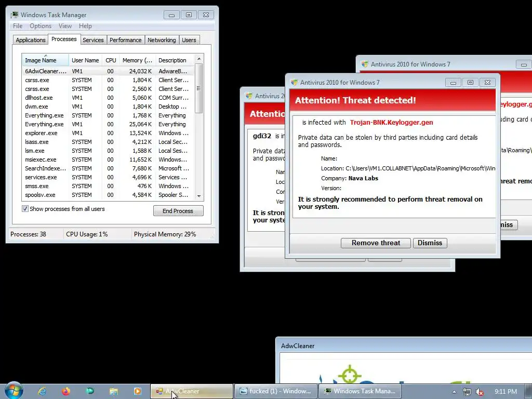Open Windows Explorer folder icon in taskbar
This screenshot has height=399, width=532.
point(114,391)
